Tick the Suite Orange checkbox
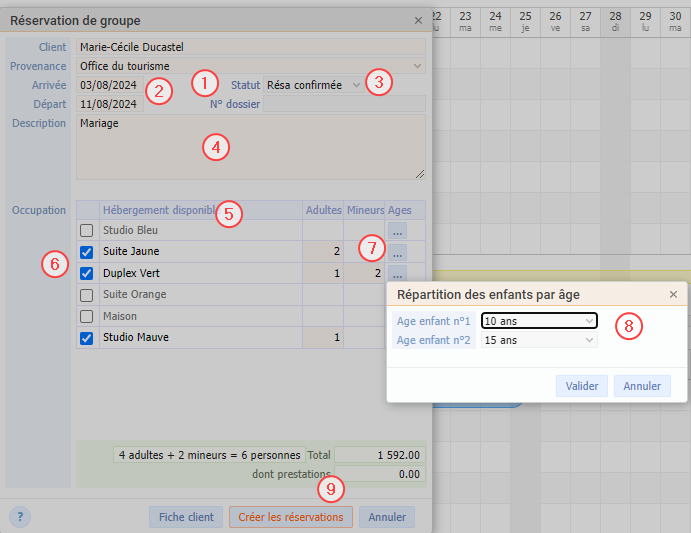The image size is (691, 533). (87, 295)
